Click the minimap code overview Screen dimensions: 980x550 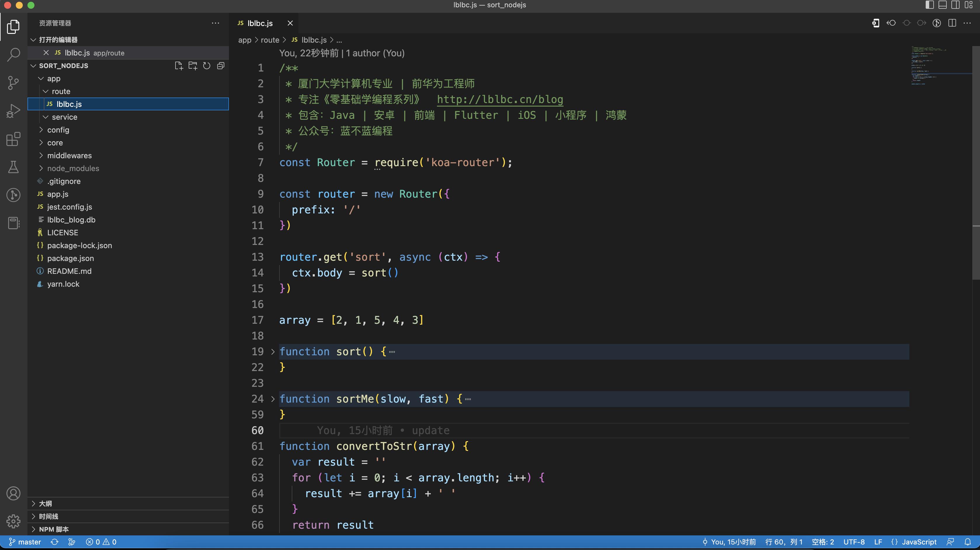[928, 65]
